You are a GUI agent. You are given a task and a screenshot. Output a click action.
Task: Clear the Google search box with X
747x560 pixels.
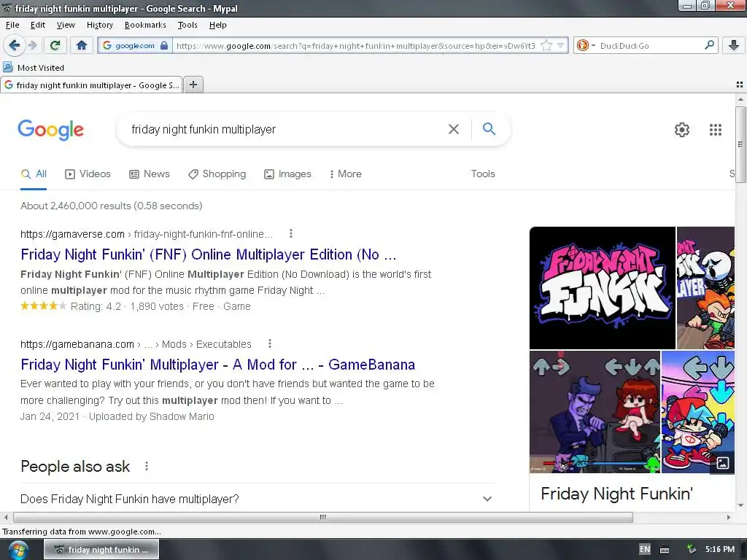[454, 129]
